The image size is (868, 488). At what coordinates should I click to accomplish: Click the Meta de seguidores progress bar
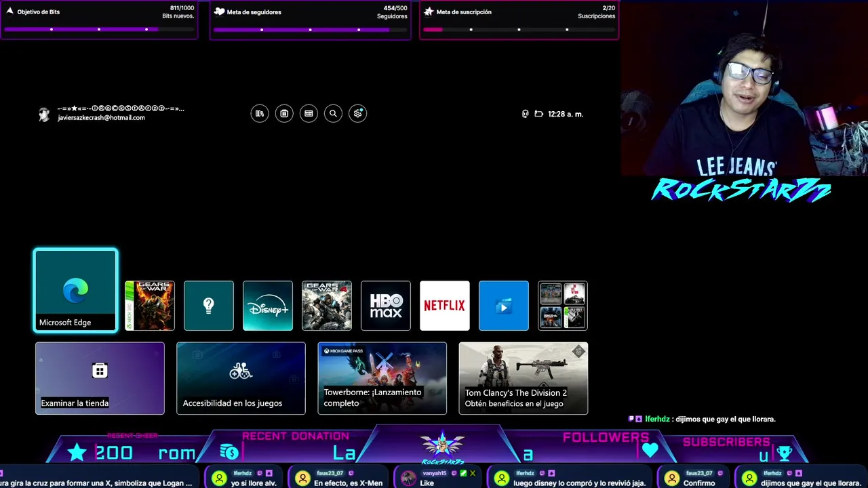pyautogui.click(x=310, y=29)
